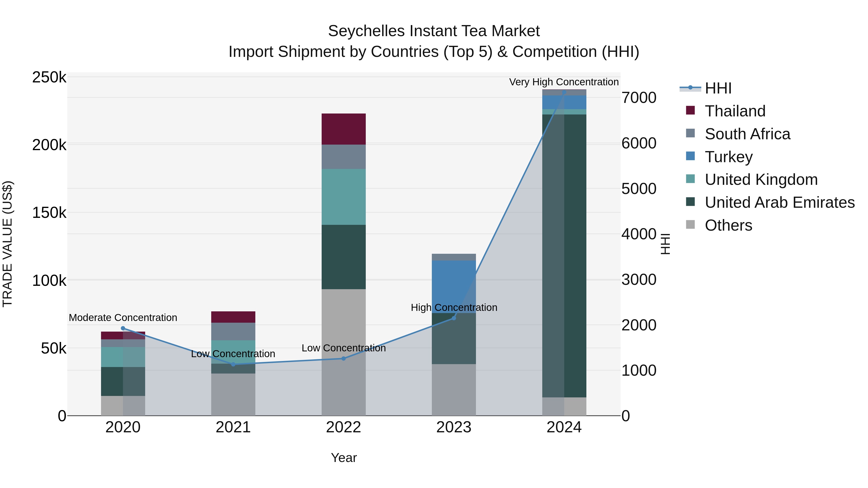The width and height of the screenshot is (868, 488).
Task: Click UAE segment of 2024 bar
Action: coord(564,256)
